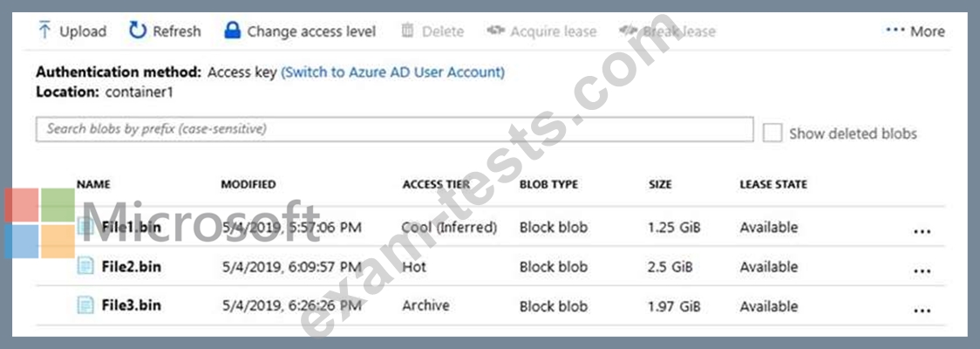
Task: Click the Delete trash icon
Action: (x=407, y=30)
